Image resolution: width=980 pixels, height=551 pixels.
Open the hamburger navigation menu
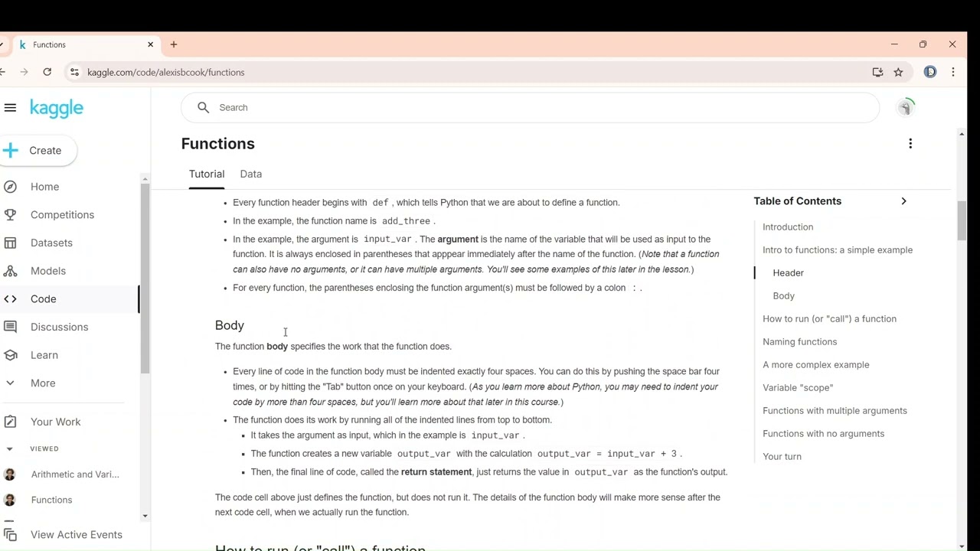coord(10,108)
